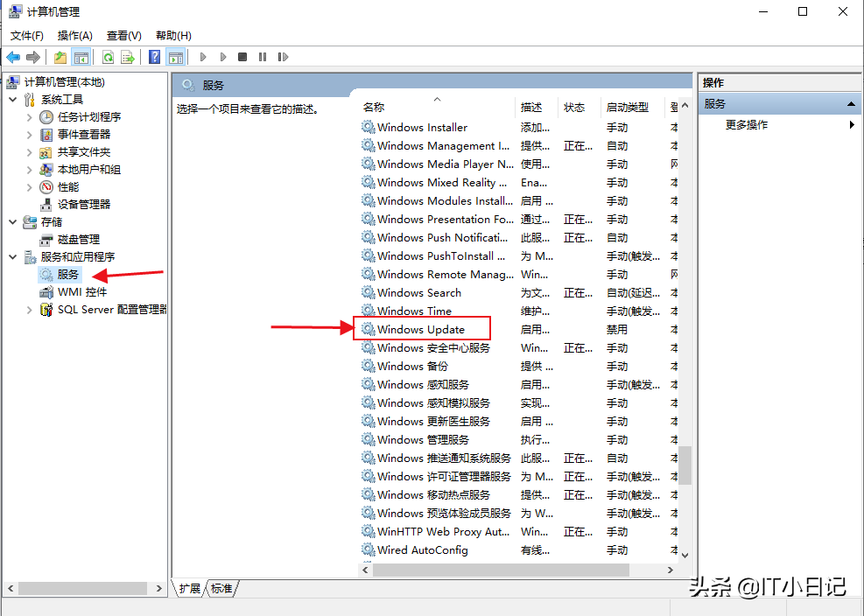Go back with the blue arrow toolbar icon

coord(13,57)
